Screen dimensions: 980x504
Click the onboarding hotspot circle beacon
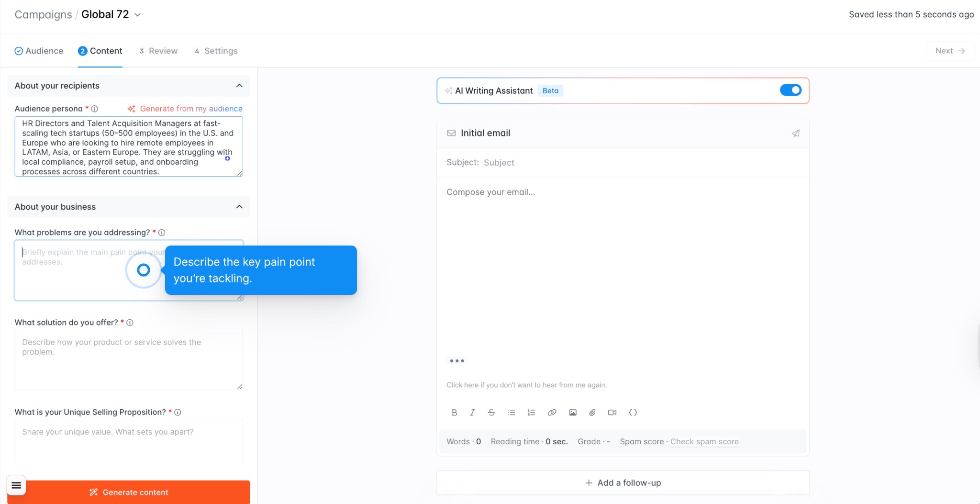click(144, 270)
